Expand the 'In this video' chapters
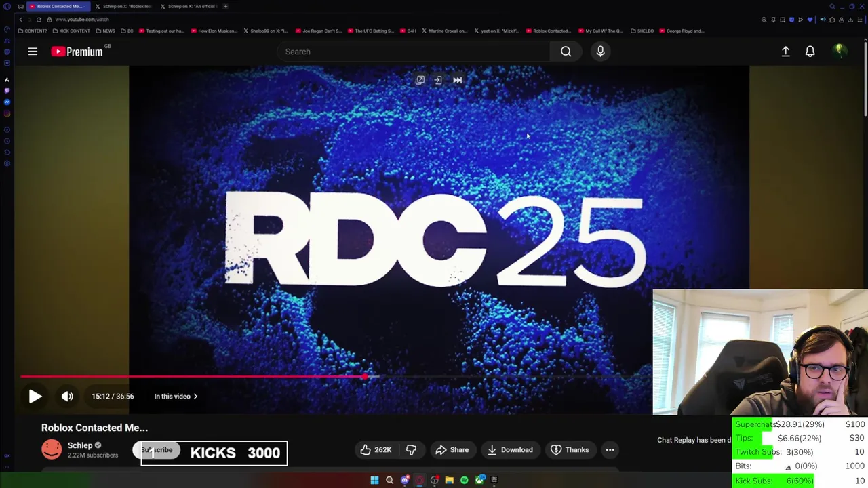This screenshot has height=488, width=868. coord(176,396)
